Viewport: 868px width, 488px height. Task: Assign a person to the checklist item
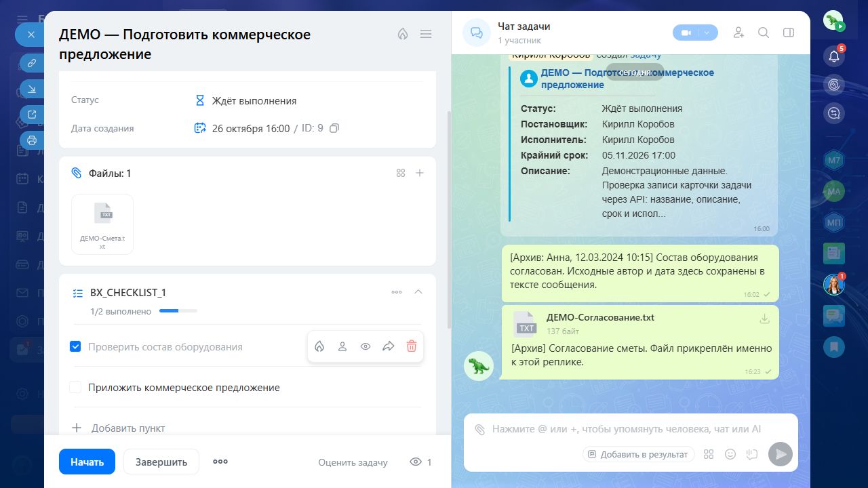tap(342, 346)
